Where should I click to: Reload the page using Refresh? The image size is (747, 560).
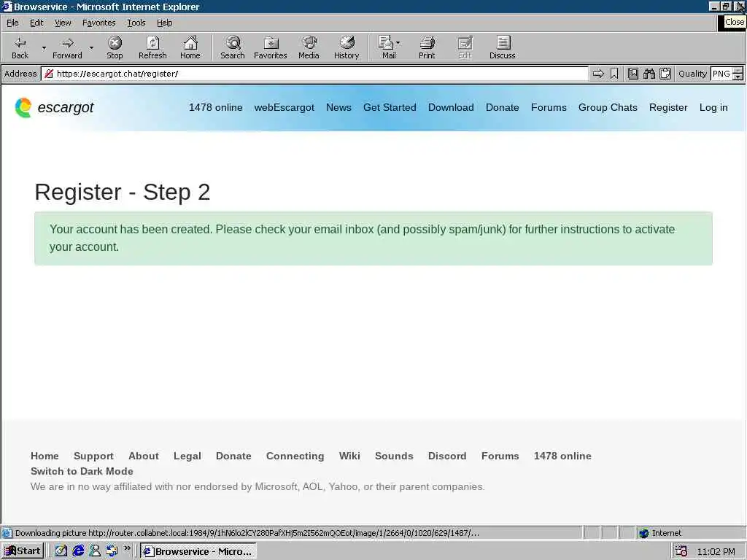coord(152,47)
